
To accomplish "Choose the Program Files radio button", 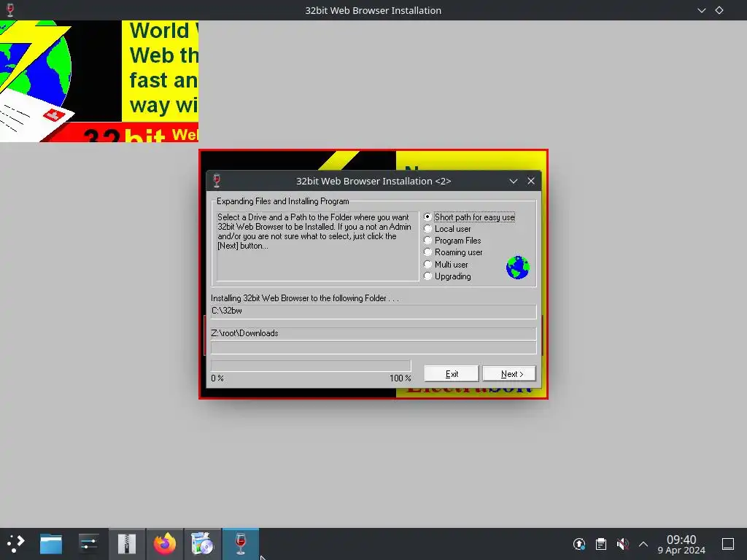I will pyautogui.click(x=452, y=241).
